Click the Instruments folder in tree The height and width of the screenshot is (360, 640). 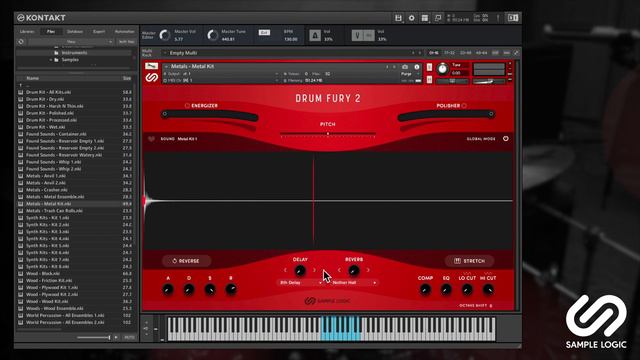point(74,53)
